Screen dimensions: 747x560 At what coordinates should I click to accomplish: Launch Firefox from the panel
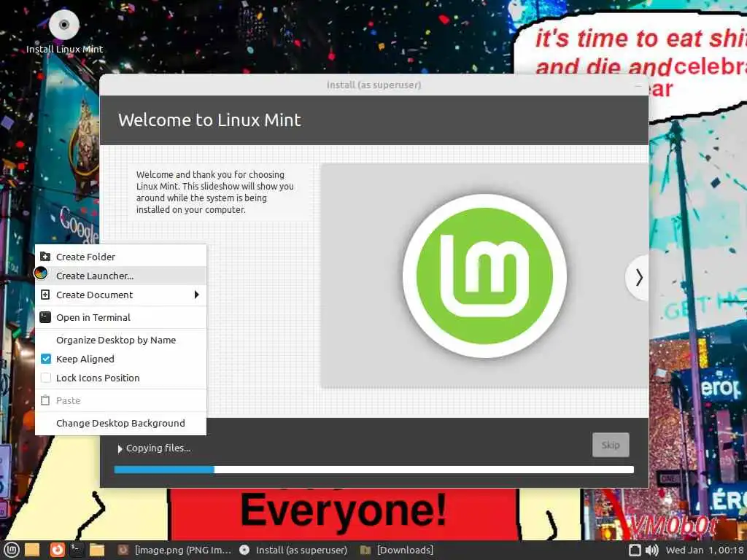click(x=57, y=550)
